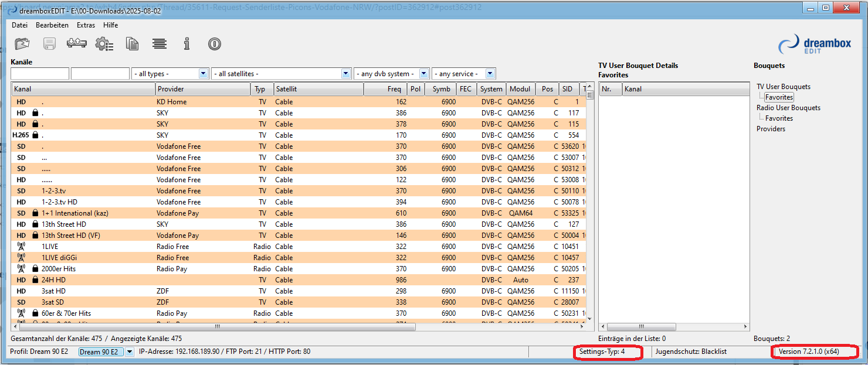Click the HD badge of 3sat HD
Screen dimensions: 868x365
point(21,291)
